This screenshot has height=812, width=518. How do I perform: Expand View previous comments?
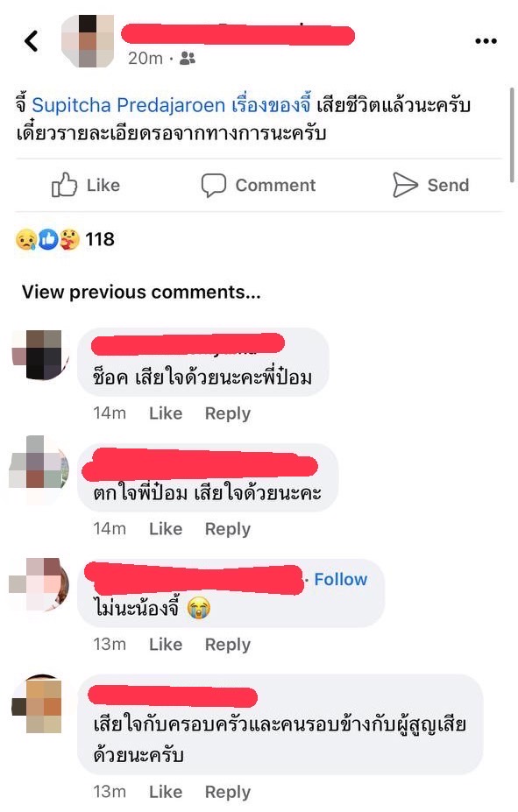[x=141, y=292]
